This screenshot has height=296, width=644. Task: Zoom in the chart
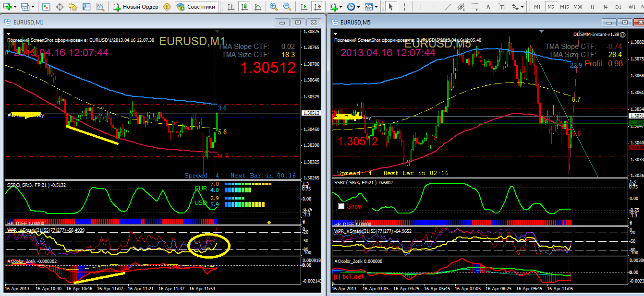click(273, 7)
